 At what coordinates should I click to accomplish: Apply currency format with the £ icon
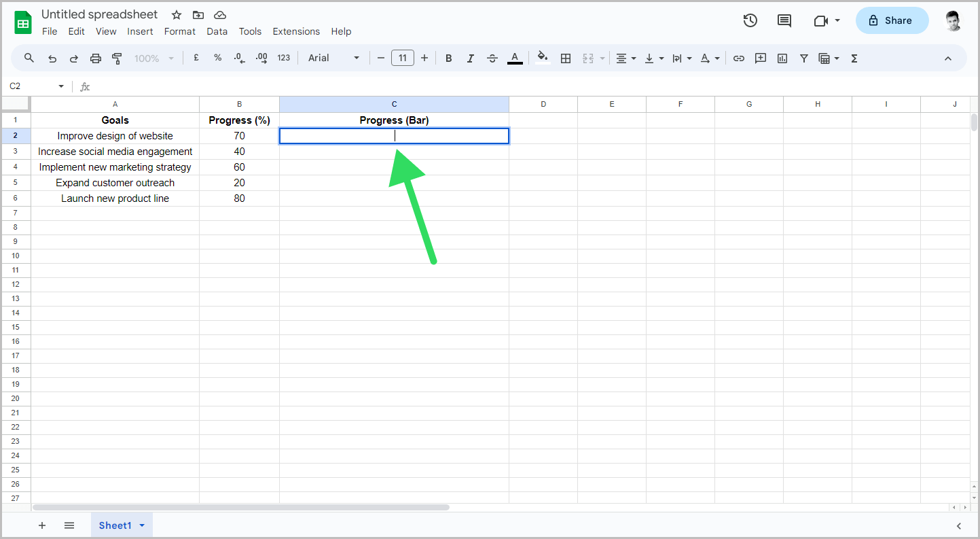[x=196, y=58]
